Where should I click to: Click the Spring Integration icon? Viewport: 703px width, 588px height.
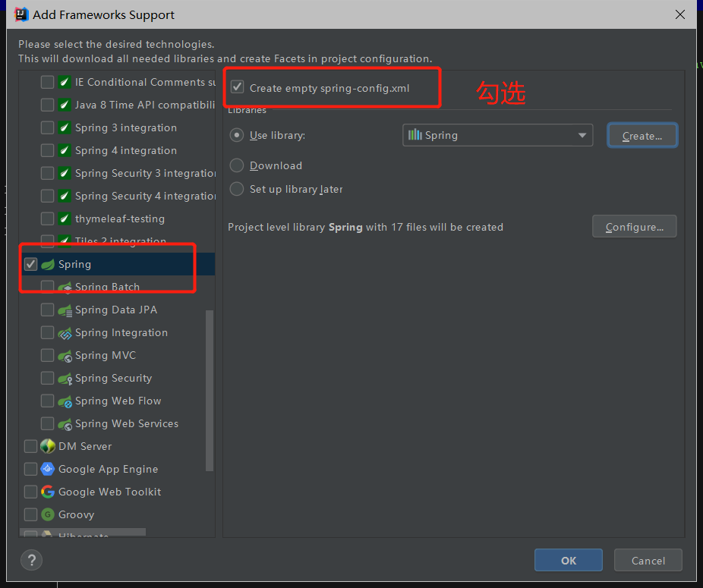(x=65, y=333)
